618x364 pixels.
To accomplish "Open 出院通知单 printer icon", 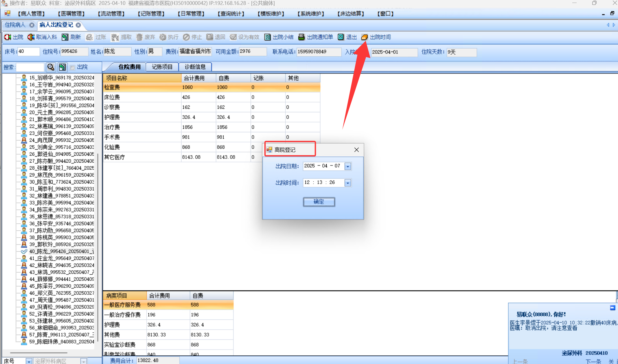I will [x=301, y=37].
